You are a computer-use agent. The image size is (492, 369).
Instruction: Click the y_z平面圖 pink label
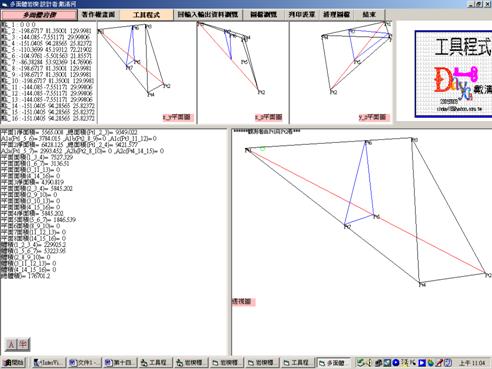pyautogui.click(x=372, y=117)
